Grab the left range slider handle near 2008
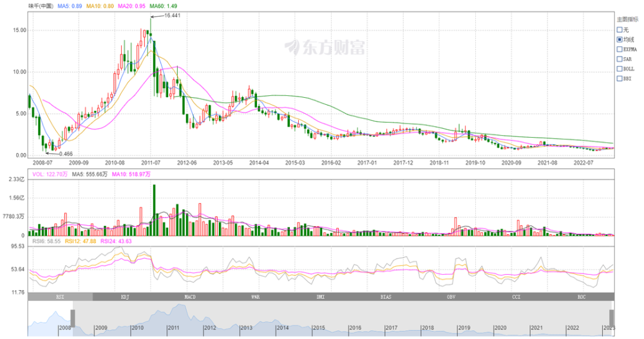This screenshot has width=644, height=339. (73, 318)
